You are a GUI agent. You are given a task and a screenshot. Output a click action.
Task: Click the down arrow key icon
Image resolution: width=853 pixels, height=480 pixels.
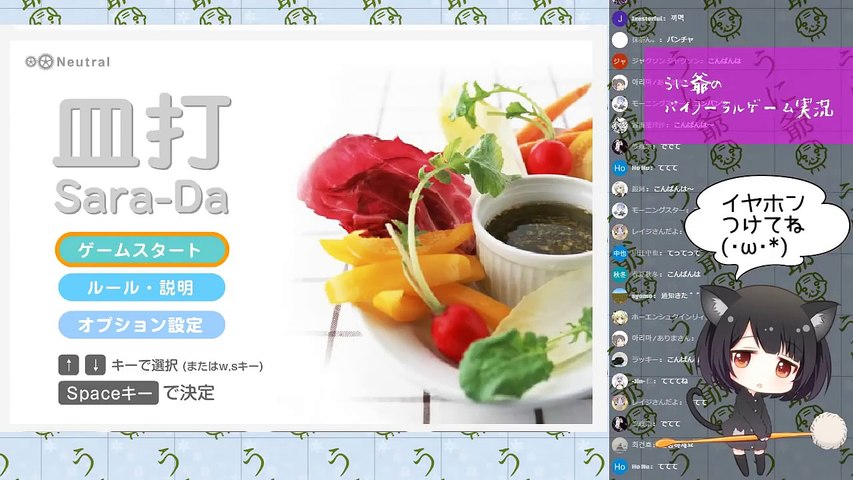[95, 365]
